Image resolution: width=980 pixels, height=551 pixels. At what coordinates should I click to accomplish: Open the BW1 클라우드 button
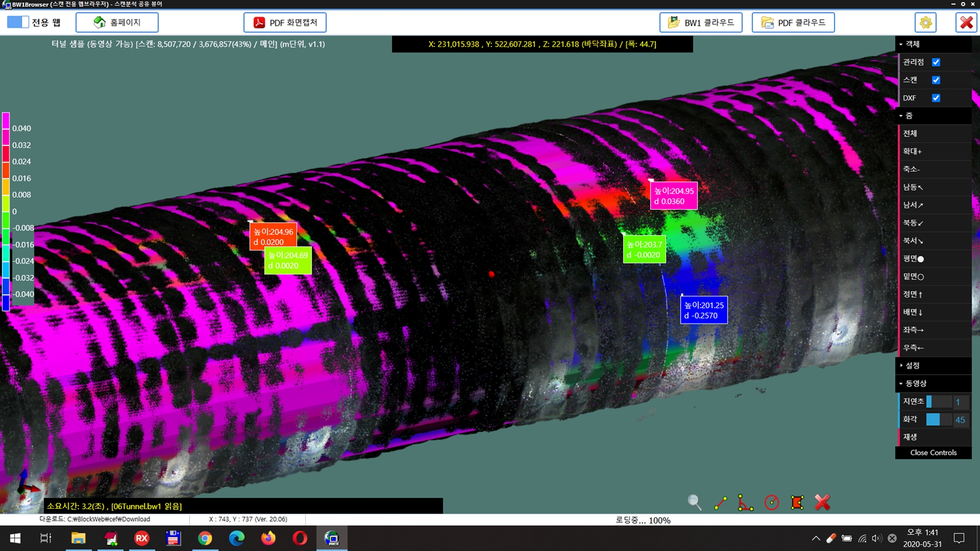pos(701,22)
